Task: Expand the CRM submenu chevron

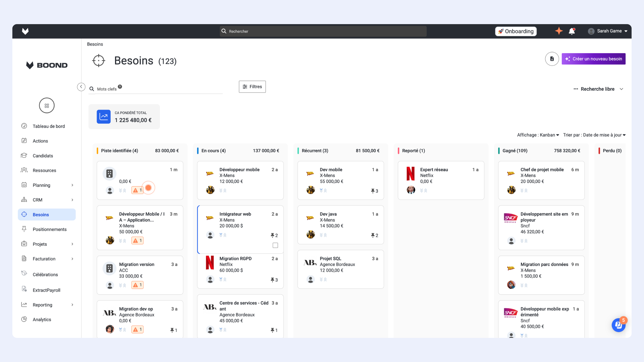Action: [x=72, y=200]
